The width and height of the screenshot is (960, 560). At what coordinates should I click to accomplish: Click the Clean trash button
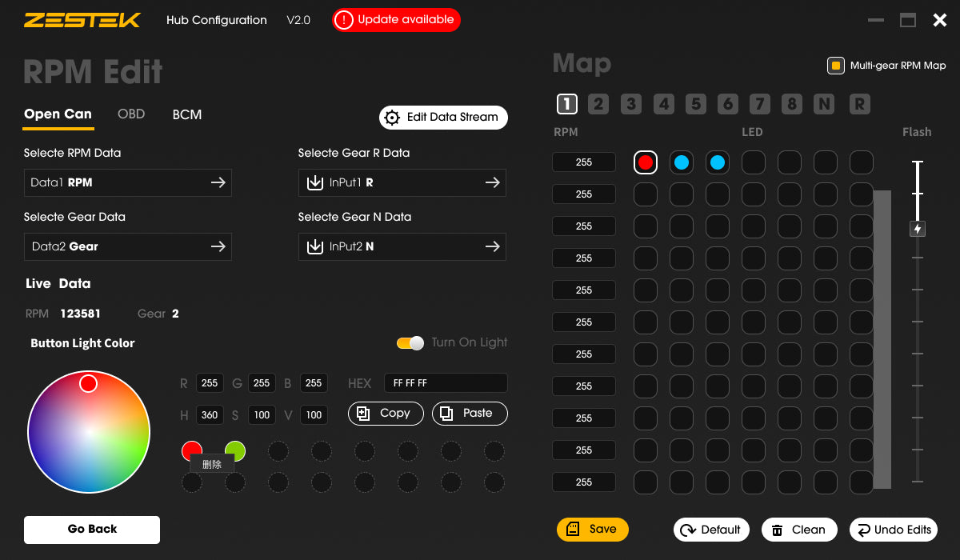pyautogui.click(x=798, y=530)
